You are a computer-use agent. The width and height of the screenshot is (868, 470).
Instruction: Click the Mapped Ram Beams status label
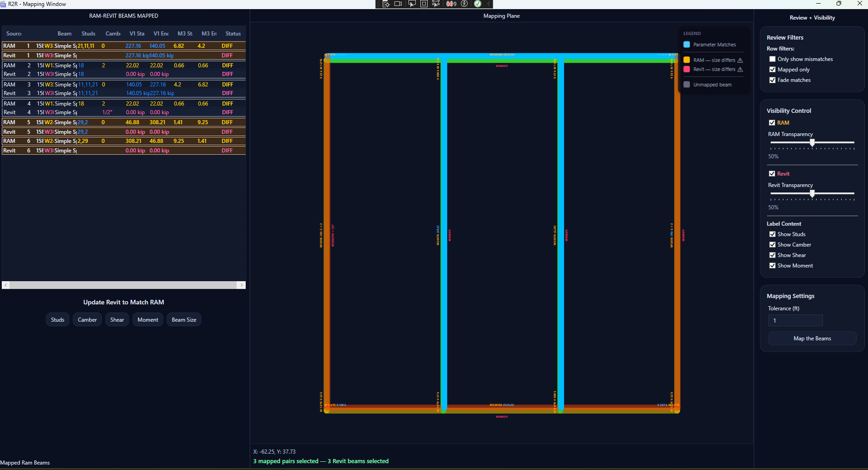pyautogui.click(x=25, y=463)
